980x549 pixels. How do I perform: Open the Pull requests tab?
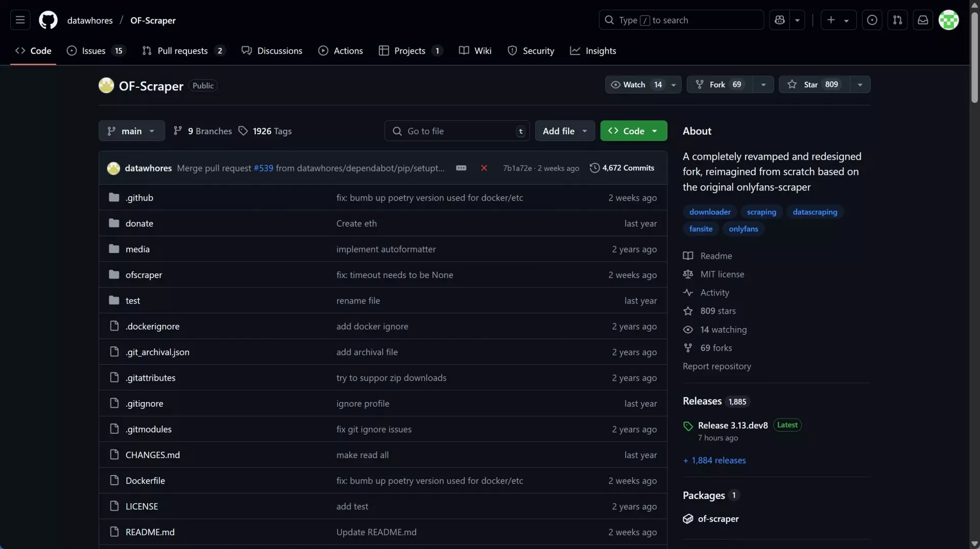coord(183,51)
